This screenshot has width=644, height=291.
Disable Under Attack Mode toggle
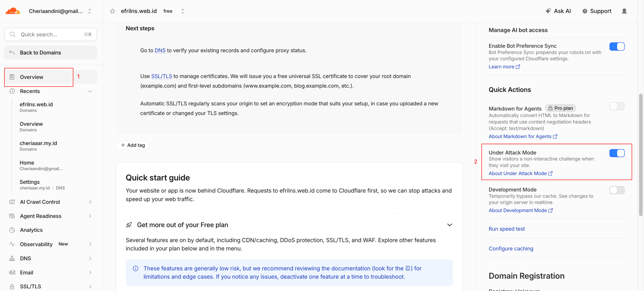coord(617,153)
